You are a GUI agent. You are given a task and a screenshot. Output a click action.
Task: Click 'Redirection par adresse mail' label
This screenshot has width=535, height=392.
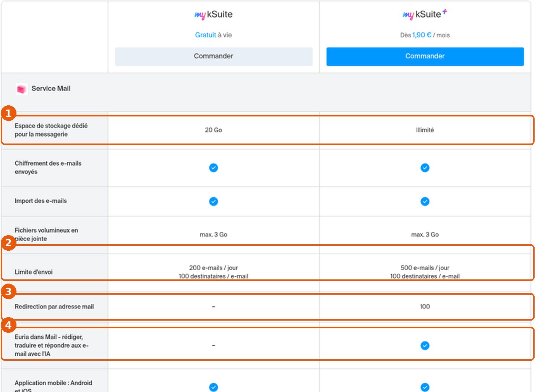pos(54,307)
